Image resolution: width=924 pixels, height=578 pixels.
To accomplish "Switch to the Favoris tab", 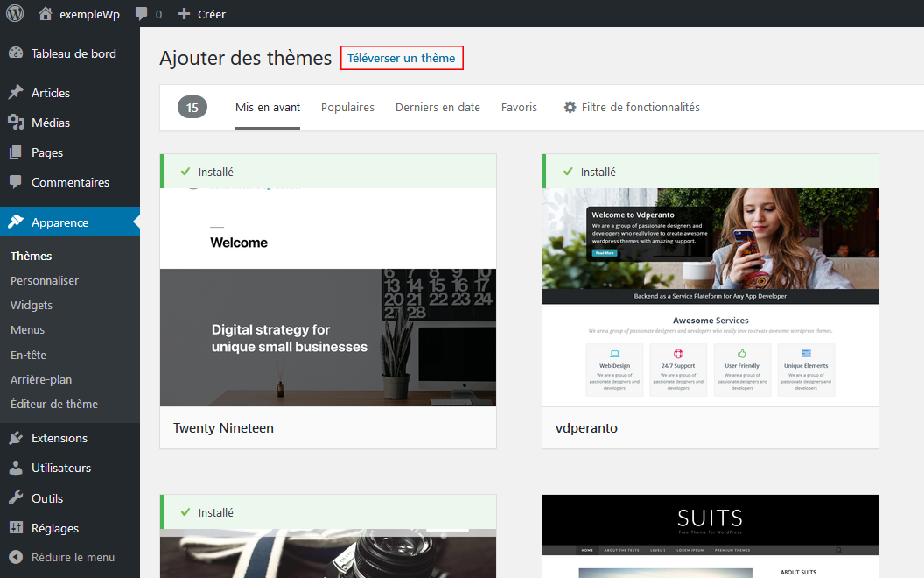I will point(519,108).
